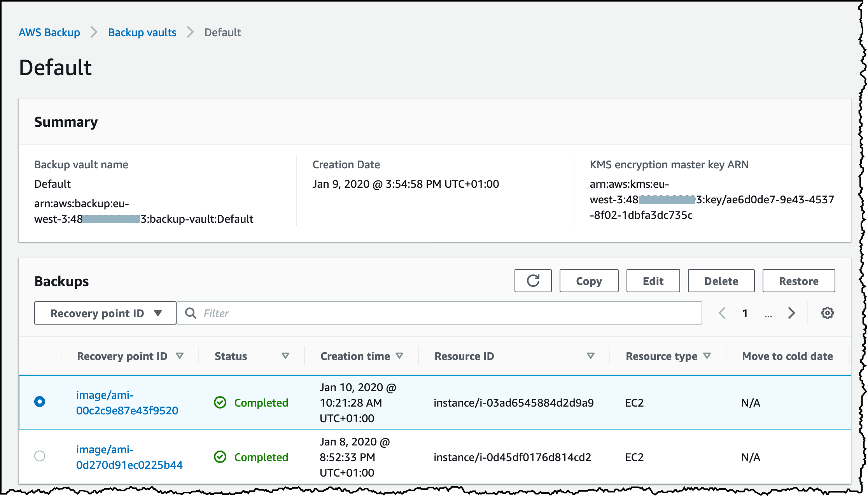Click the previous page arrow in pagination
The width and height of the screenshot is (868, 496).
(722, 313)
